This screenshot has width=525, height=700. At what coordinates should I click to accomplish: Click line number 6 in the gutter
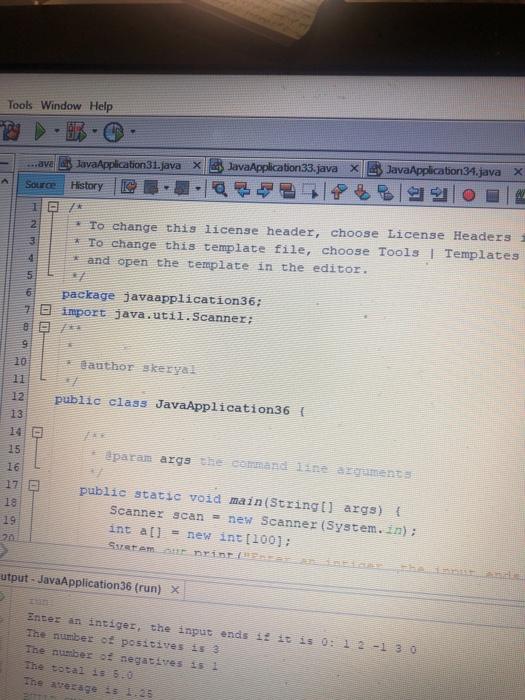[29, 292]
